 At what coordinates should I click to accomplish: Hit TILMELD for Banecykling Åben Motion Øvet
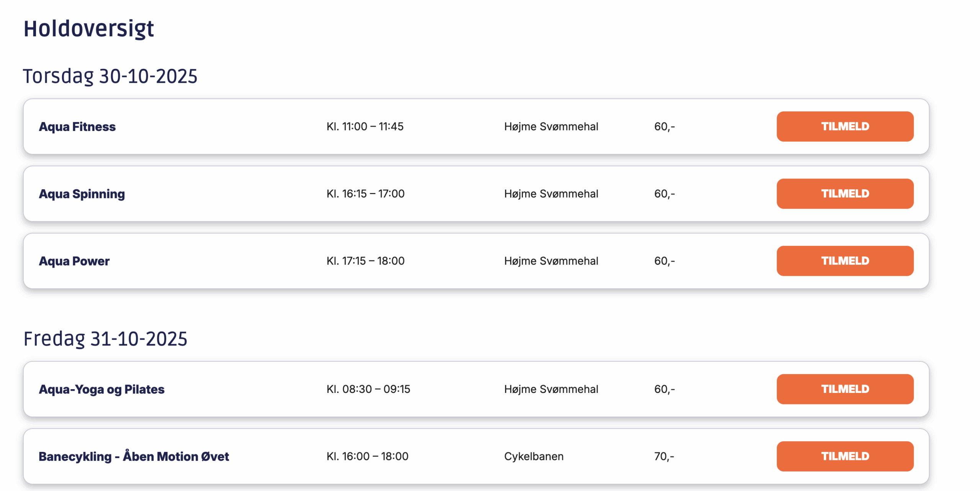pos(844,456)
